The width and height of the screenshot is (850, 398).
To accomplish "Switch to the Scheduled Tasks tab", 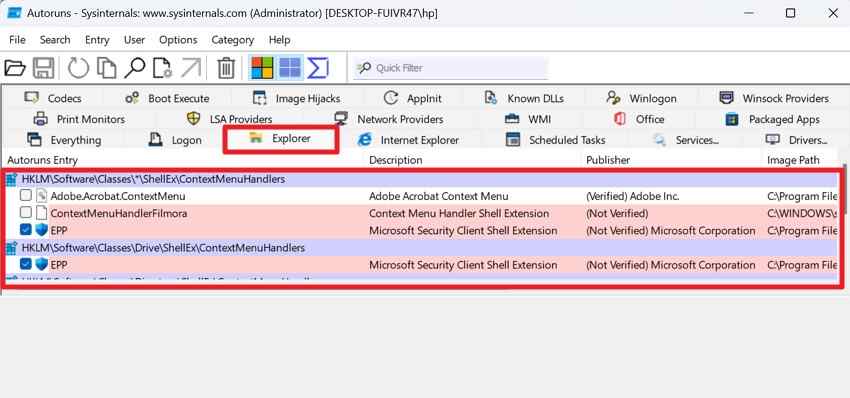I will pos(556,140).
